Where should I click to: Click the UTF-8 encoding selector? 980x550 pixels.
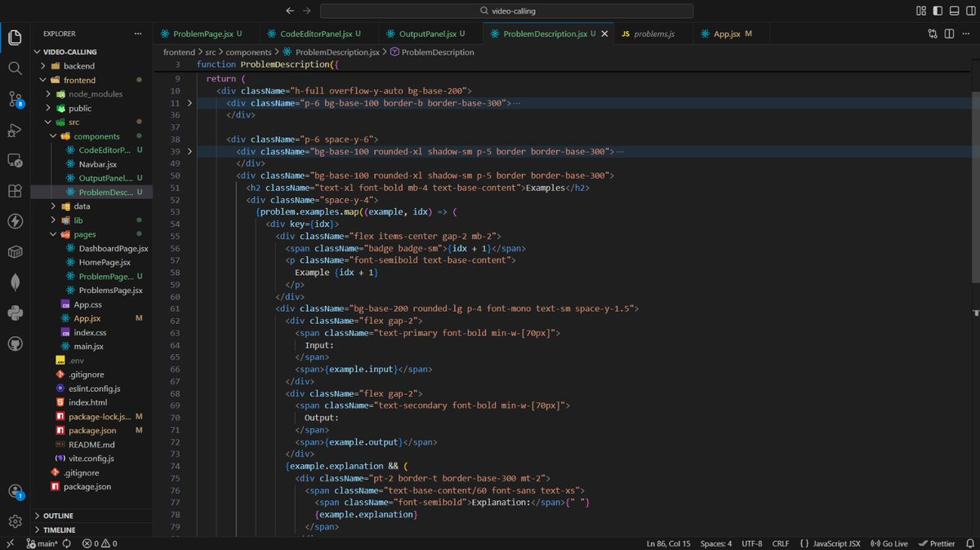point(751,543)
